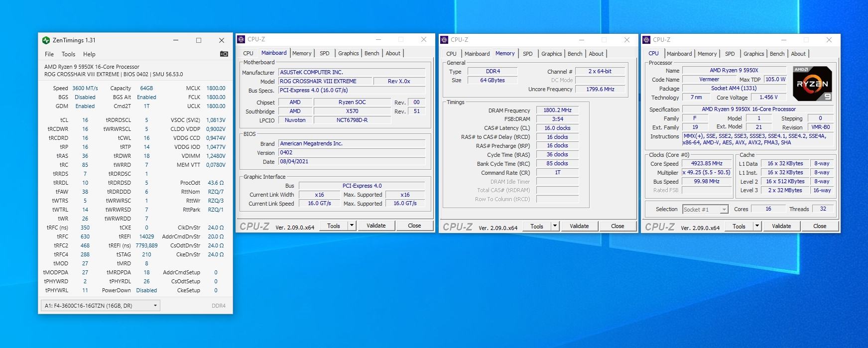Viewport: 868px width, 348px height.
Task: Click Close button in Memory CPU-Z window
Action: (618, 226)
